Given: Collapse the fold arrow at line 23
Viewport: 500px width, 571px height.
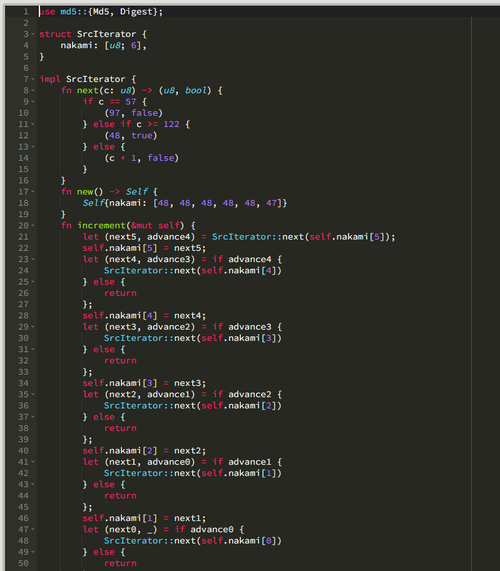Looking at the screenshot, I should pyautogui.click(x=33, y=259).
